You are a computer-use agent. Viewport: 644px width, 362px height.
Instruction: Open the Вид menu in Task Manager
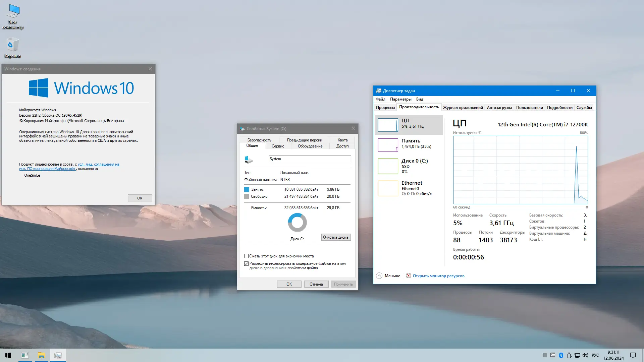(x=420, y=99)
